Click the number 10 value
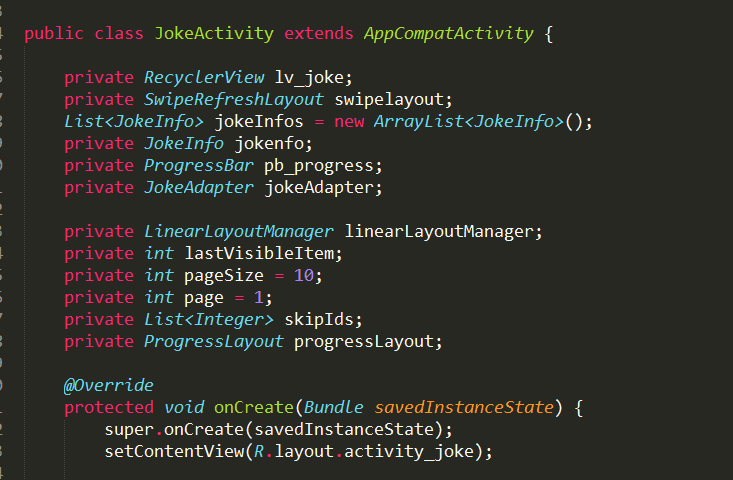Screen dimensions: 733x480 coord(304,275)
